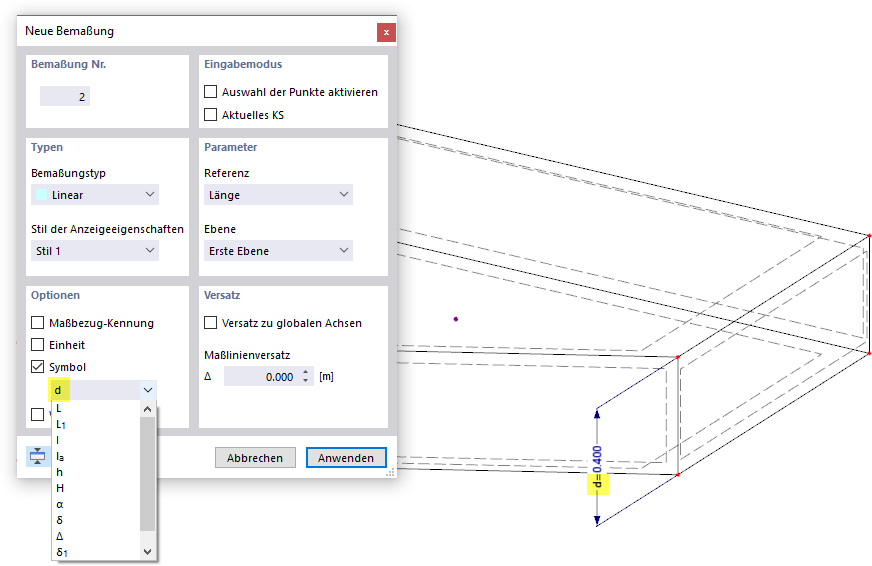Click the purple point in the model view
Image resolution: width=872 pixels, height=566 pixels.
click(456, 319)
